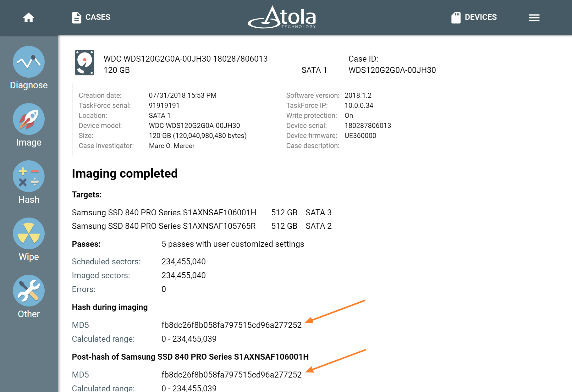Viewport: 572px width, 392px height.
Task: Click the MD5 hash label under Hash during imaging
Action: pos(80,325)
